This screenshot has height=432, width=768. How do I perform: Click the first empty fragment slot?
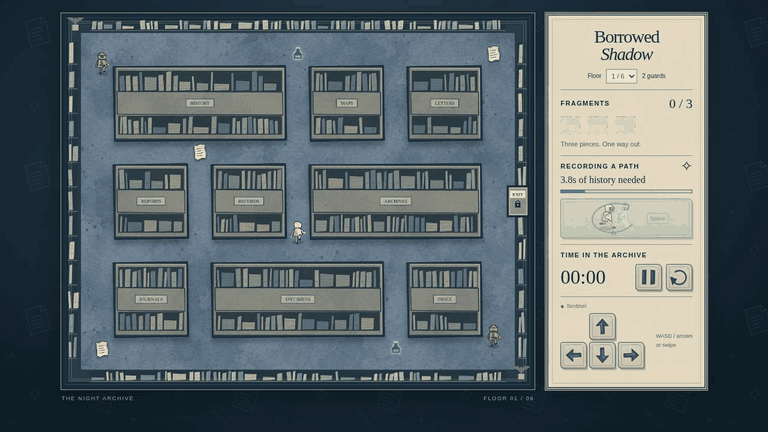570,125
